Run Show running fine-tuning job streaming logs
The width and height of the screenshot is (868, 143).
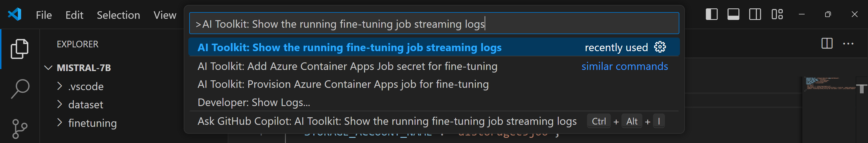349,47
